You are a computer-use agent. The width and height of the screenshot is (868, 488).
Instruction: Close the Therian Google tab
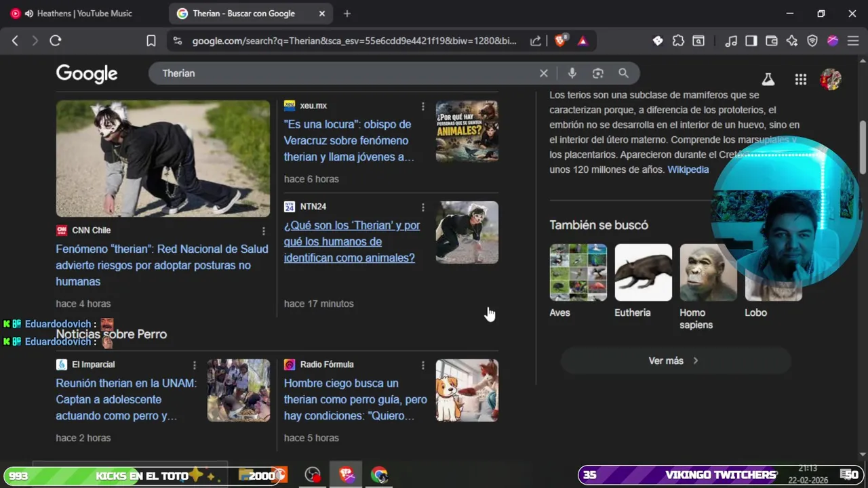click(322, 14)
